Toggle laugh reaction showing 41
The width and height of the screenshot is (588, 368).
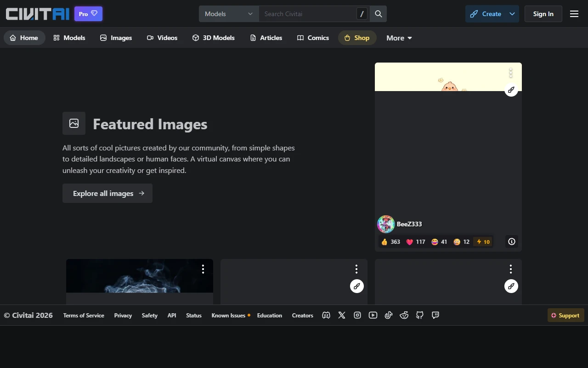pyautogui.click(x=439, y=241)
